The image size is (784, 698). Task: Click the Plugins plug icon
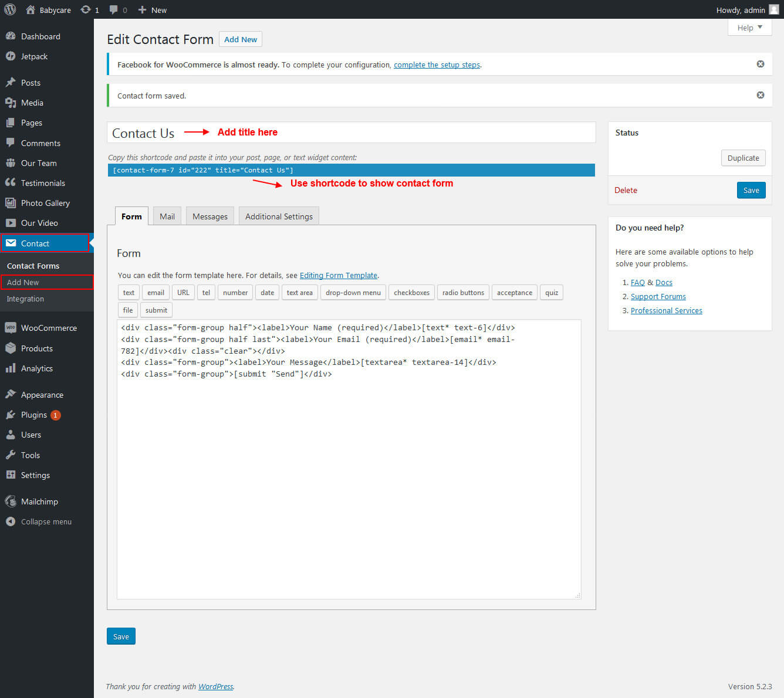pos(11,415)
